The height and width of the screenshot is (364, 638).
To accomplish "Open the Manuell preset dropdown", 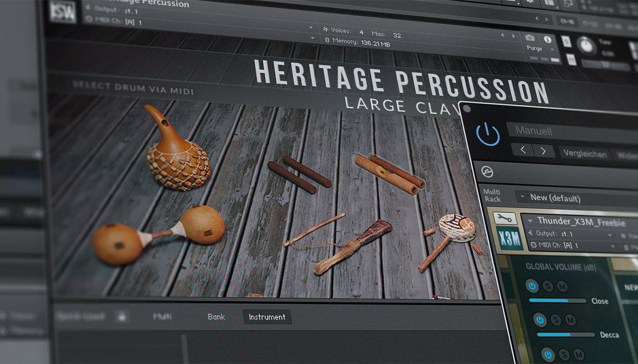I will point(572,132).
